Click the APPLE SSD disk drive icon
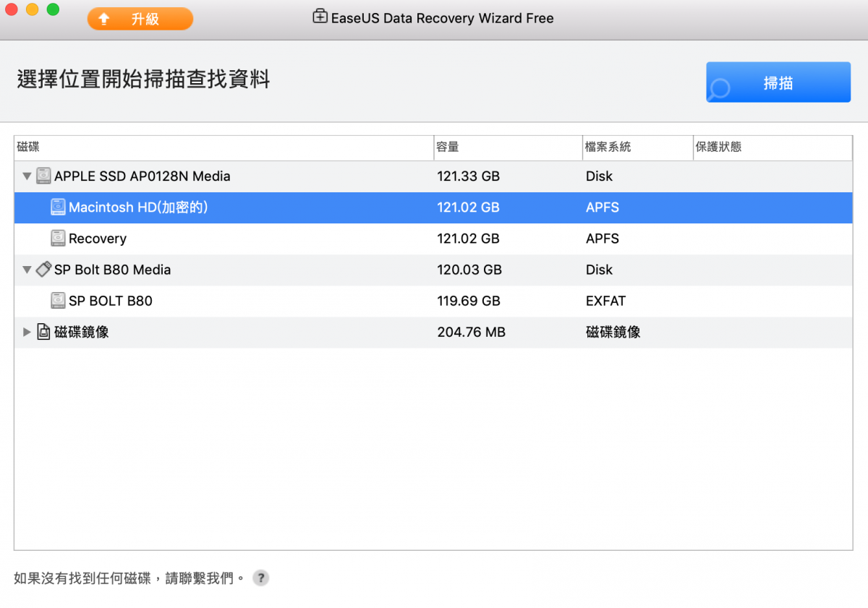The height and width of the screenshot is (608, 868). (43, 176)
